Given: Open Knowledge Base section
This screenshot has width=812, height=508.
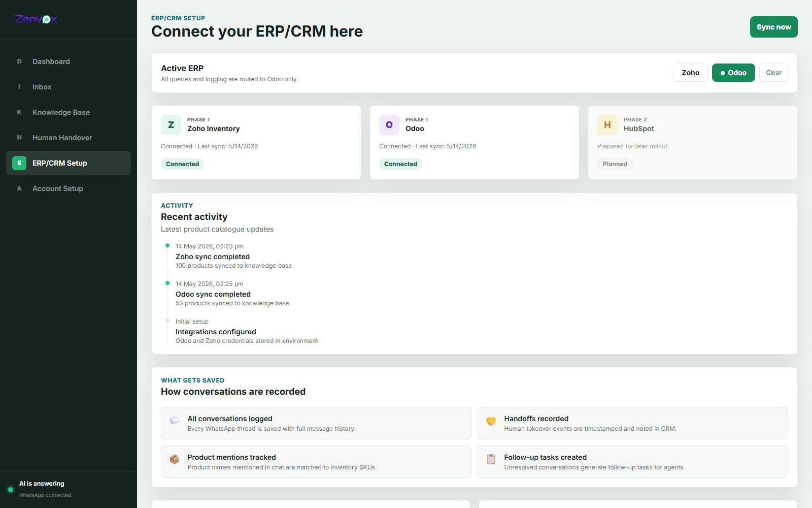Looking at the screenshot, I should pos(69,112).
